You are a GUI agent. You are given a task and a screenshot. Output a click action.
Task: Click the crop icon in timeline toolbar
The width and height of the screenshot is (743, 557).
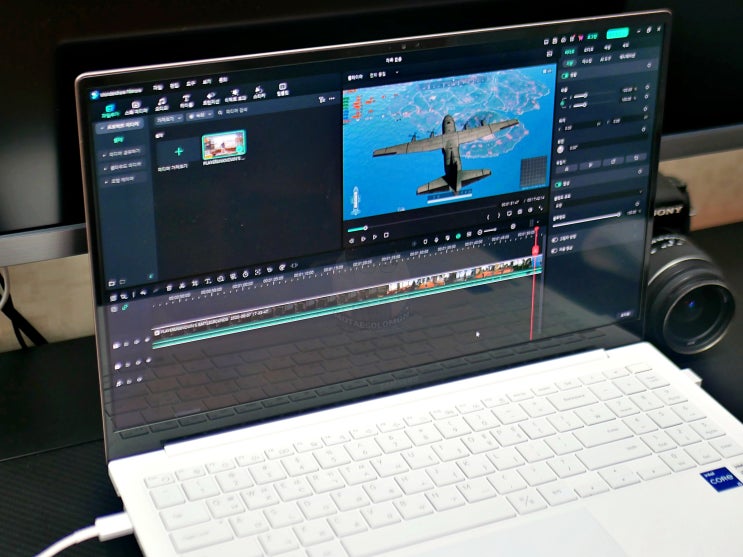(195, 283)
